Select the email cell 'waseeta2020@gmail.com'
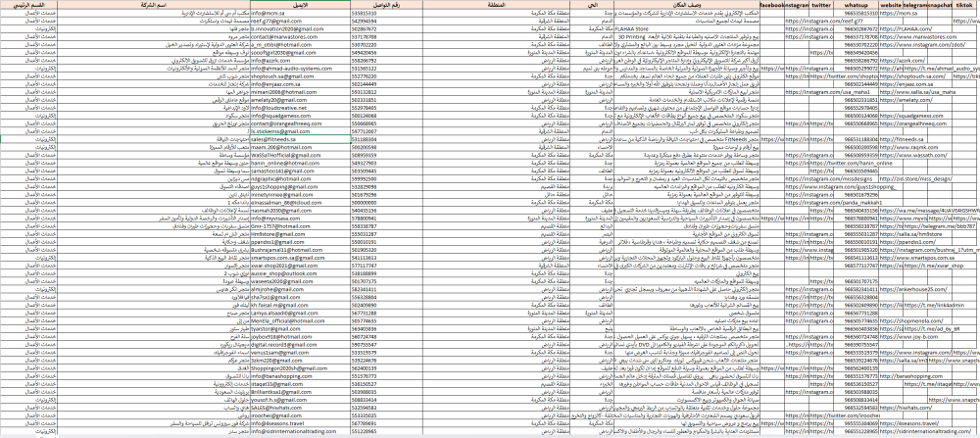Viewport: 980px width, 438px height. click(300, 282)
